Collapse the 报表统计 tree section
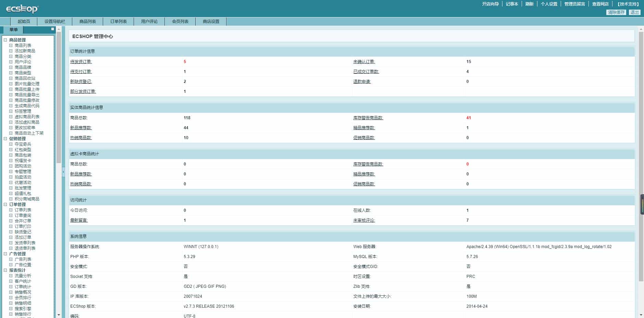 tap(5, 270)
